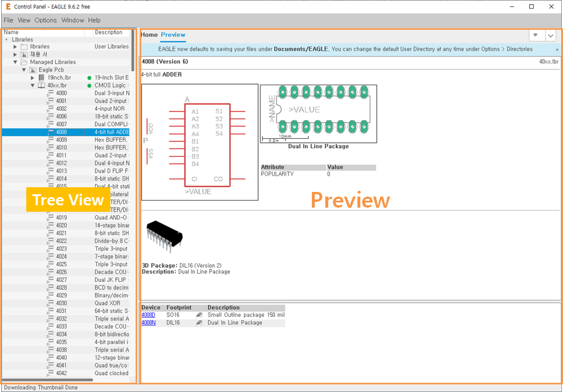The width and height of the screenshot is (563, 392).
Task: Click 'Downloading Thumbnail Done' status text
Action: 41,388
